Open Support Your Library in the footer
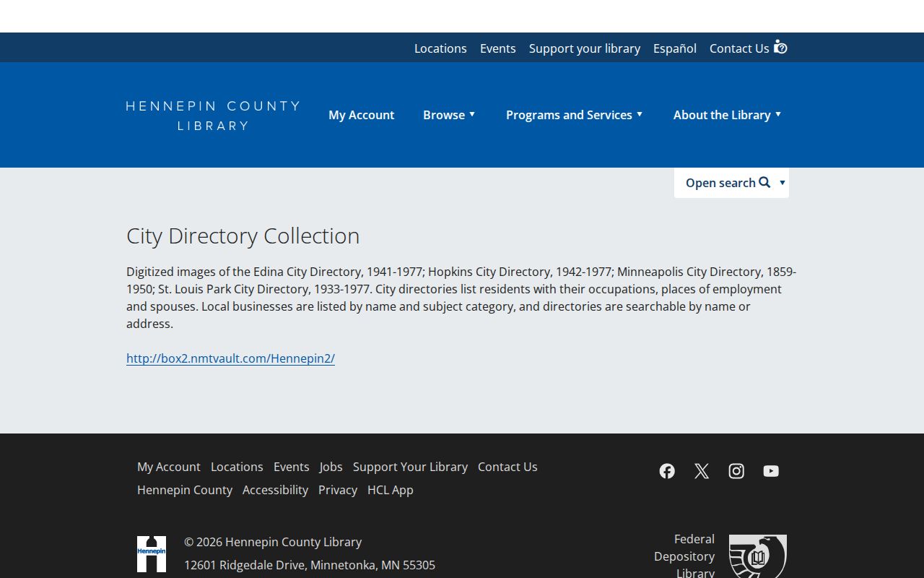 tap(410, 467)
